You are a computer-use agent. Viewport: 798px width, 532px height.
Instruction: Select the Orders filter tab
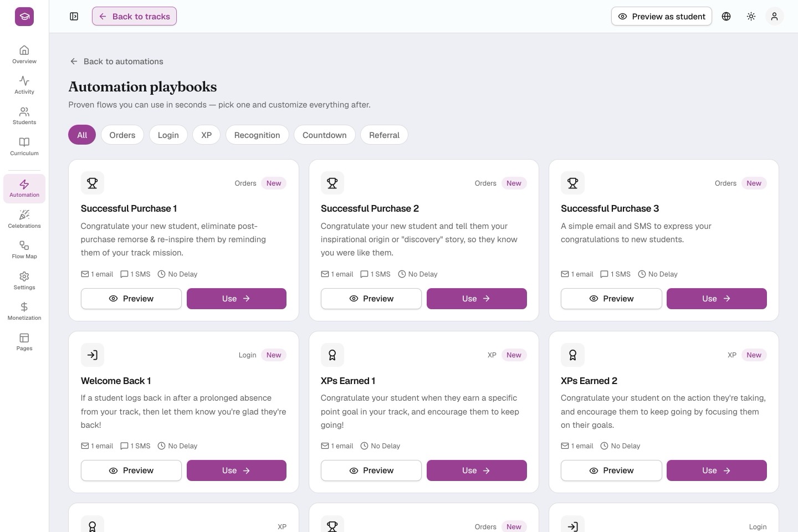tap(122, 135)
